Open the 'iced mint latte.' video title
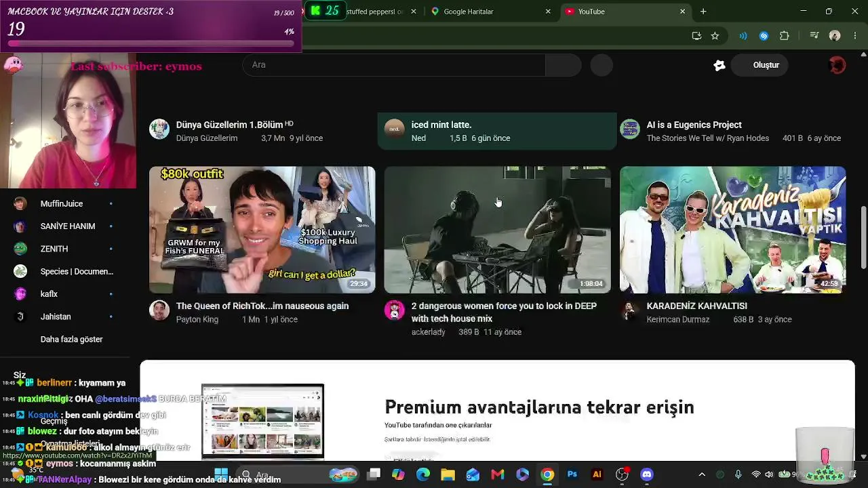868x488 pixels. [x=441, y=125]
